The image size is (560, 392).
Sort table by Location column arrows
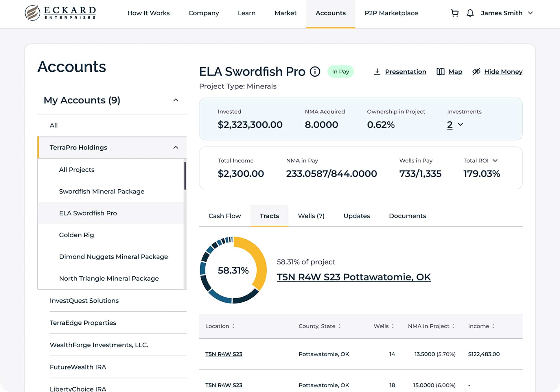[233, 326]
